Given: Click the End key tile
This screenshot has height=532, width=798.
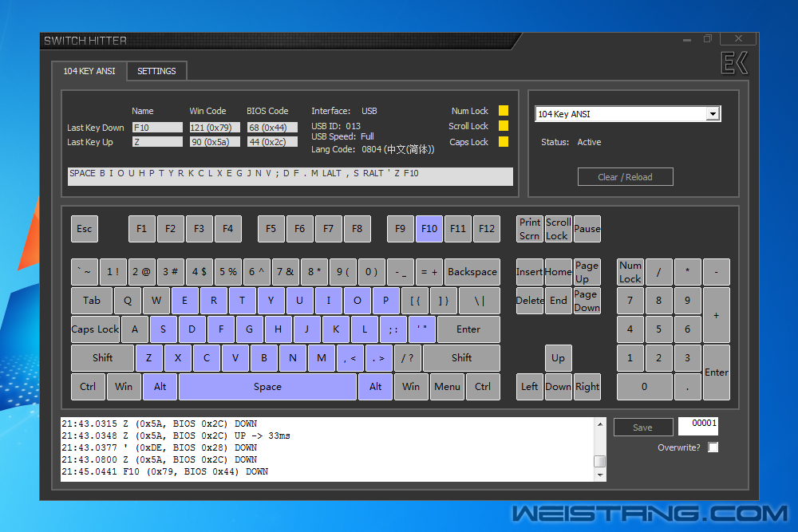Looking at the screenshot, I should tap(559, 301).
